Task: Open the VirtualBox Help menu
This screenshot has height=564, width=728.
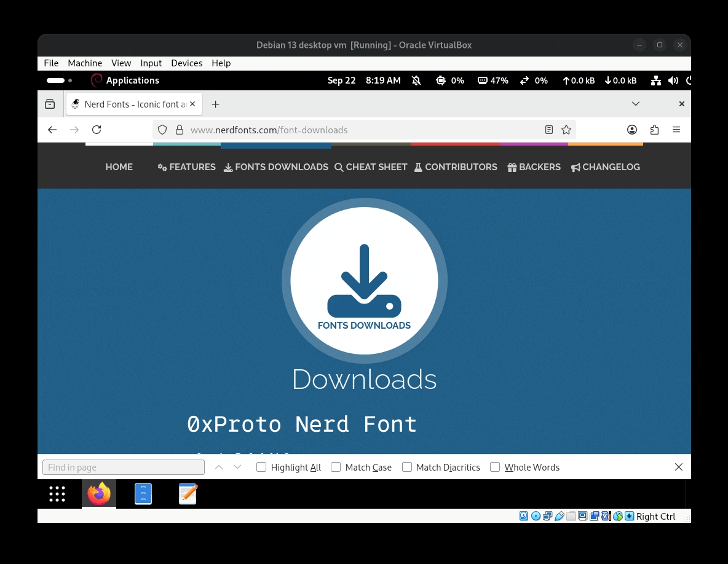Action: [221, 63]
